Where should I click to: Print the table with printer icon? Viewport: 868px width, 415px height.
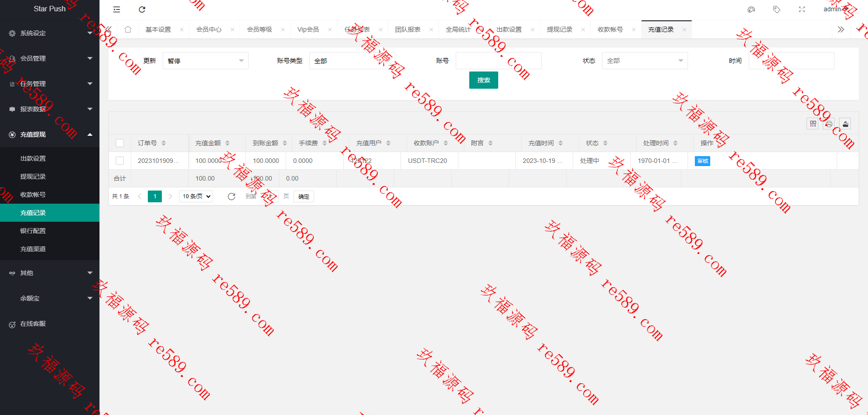coord(829,124)
